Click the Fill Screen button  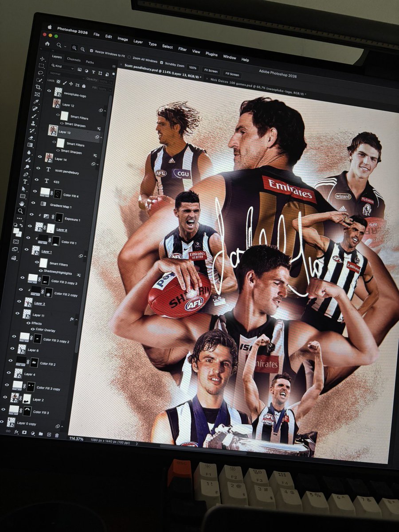click(232, 74)
